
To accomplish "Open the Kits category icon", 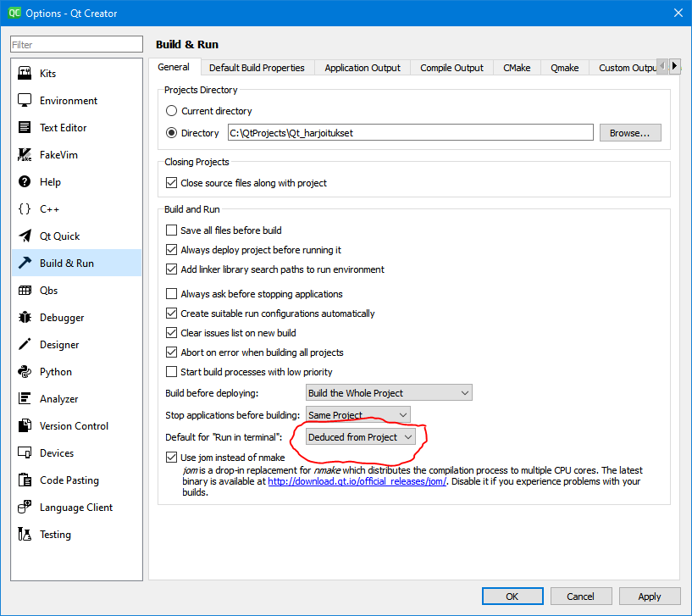I will pos(25,74).
